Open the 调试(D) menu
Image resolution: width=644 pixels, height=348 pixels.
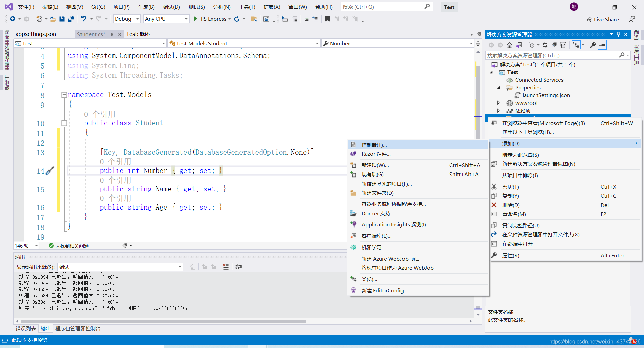click(171, 7)
